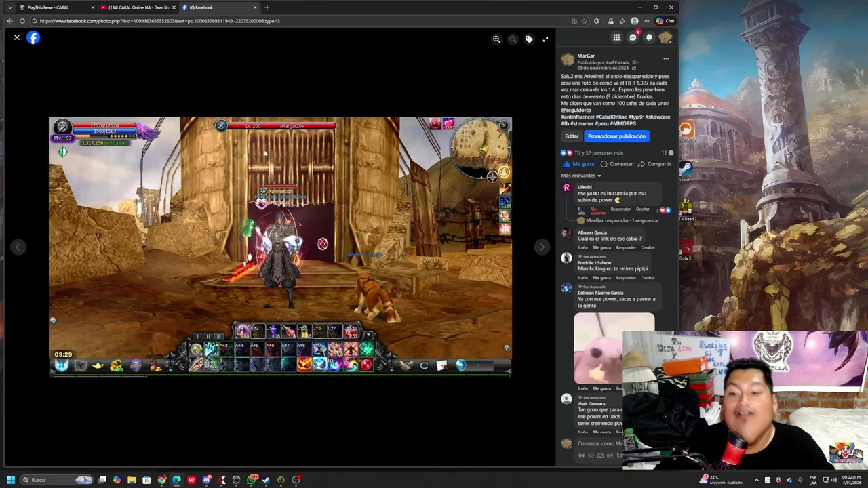Zoom out of the photo
Screen dimensions: 868x488
pos(513,39)
